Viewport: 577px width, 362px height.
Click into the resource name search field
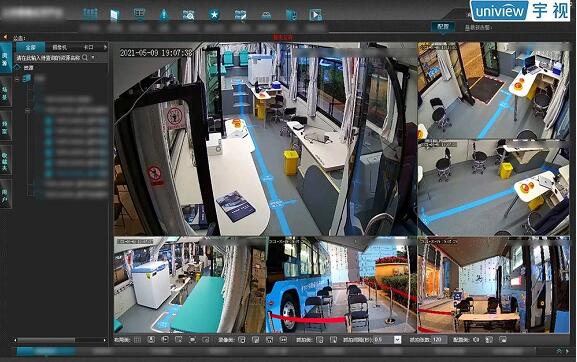pyautogui.click(x=48, y=58)
